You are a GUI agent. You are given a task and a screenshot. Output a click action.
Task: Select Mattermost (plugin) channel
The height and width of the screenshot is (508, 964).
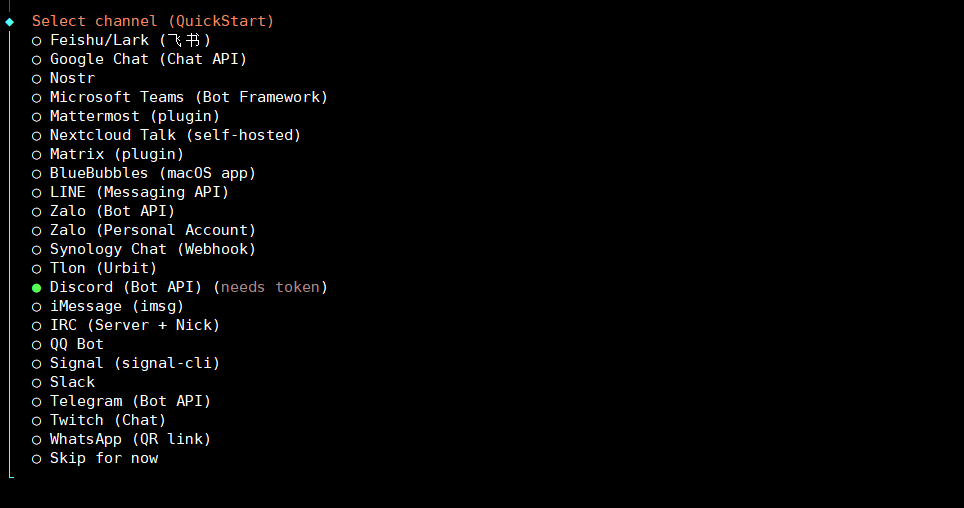click(x=134, y=116)
